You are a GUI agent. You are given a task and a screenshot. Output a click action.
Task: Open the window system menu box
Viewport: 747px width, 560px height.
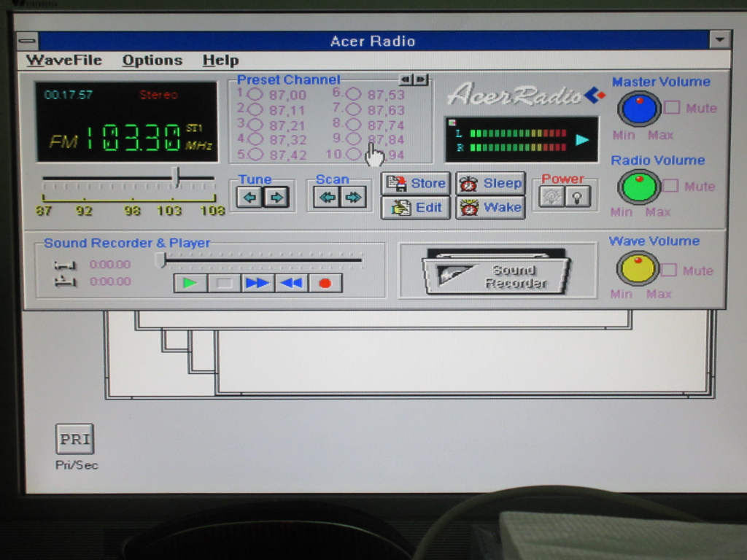coord(27,41)
